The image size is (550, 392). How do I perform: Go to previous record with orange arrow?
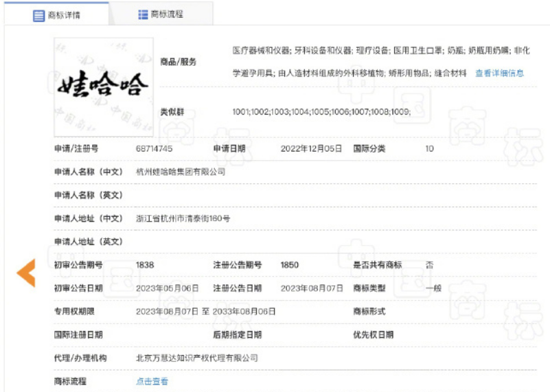26,273
